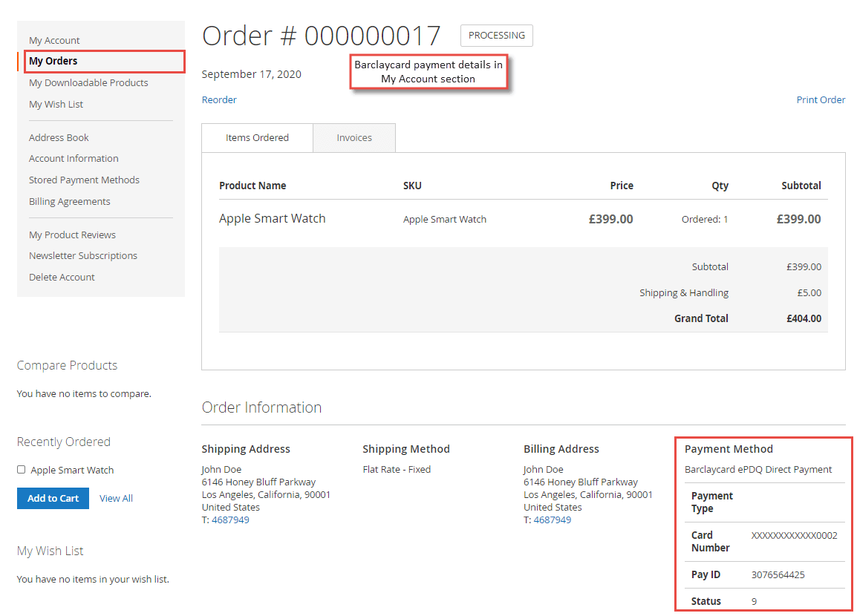Click the Order Information heading
This screenshot has height=616, width=857.
pyautogui.click(x=261, y=407)
